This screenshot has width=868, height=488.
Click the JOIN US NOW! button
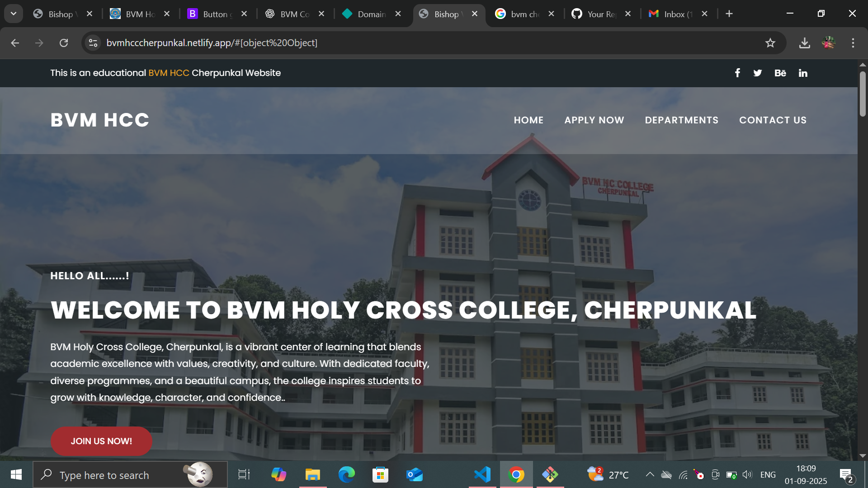(101, 441)
